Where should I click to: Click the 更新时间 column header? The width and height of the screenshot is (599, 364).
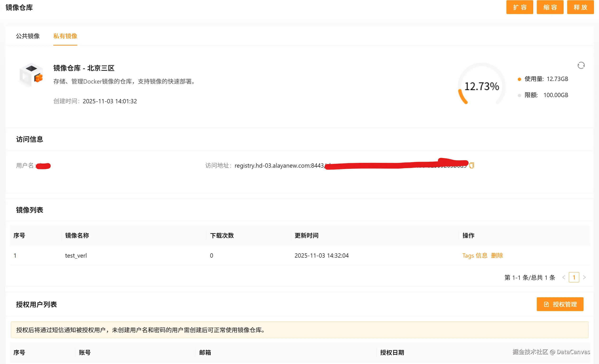(x=306, y=235)
